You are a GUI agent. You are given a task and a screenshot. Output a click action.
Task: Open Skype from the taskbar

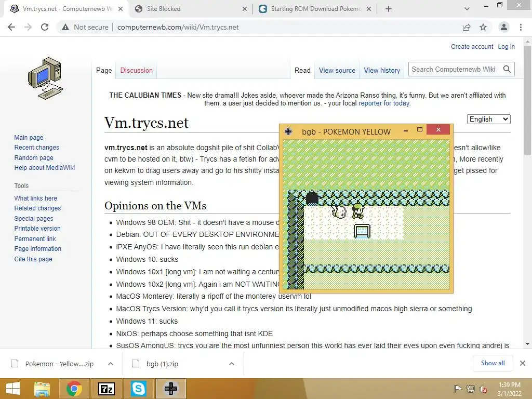pyautogui.click(x=138, y=389)
